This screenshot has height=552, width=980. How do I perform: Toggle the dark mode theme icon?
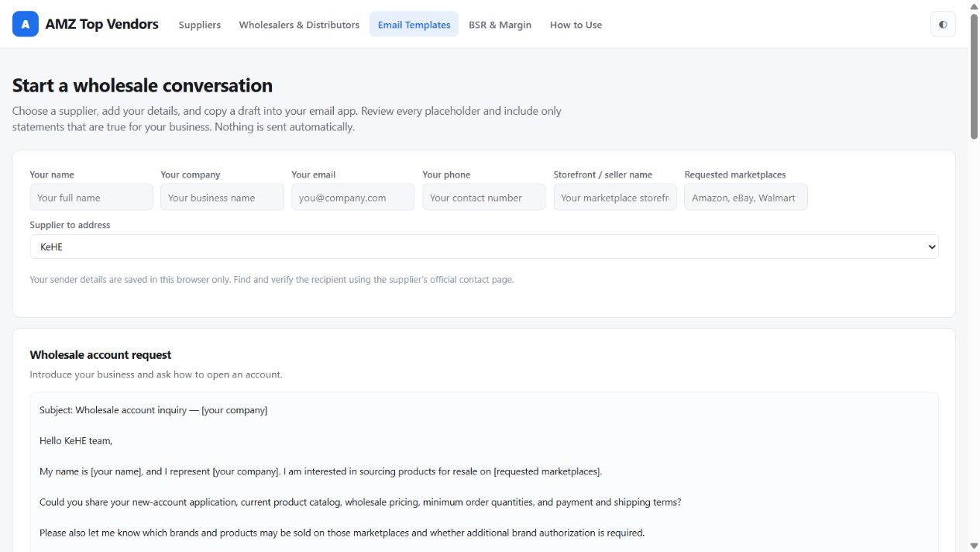coord(943,24)
